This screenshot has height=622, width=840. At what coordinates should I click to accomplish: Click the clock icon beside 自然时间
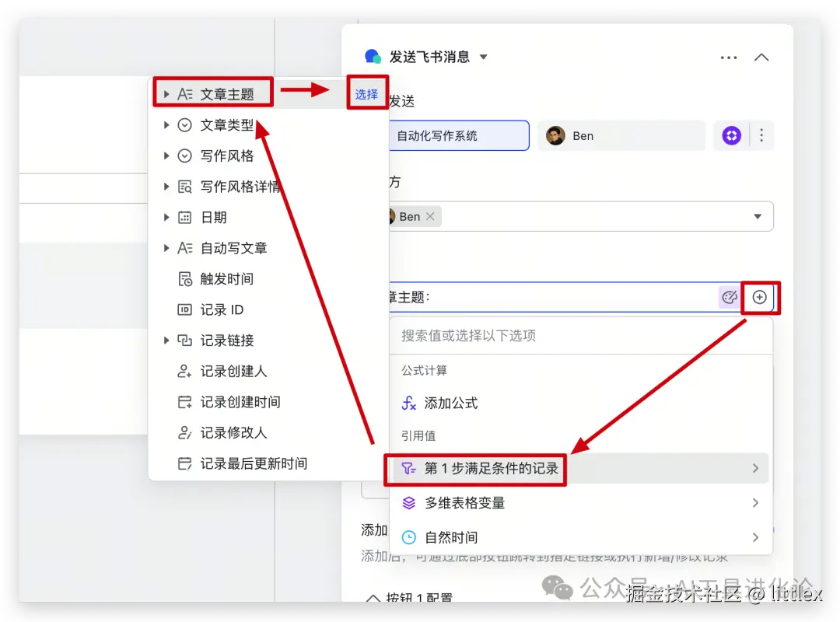tap(411, 536)
